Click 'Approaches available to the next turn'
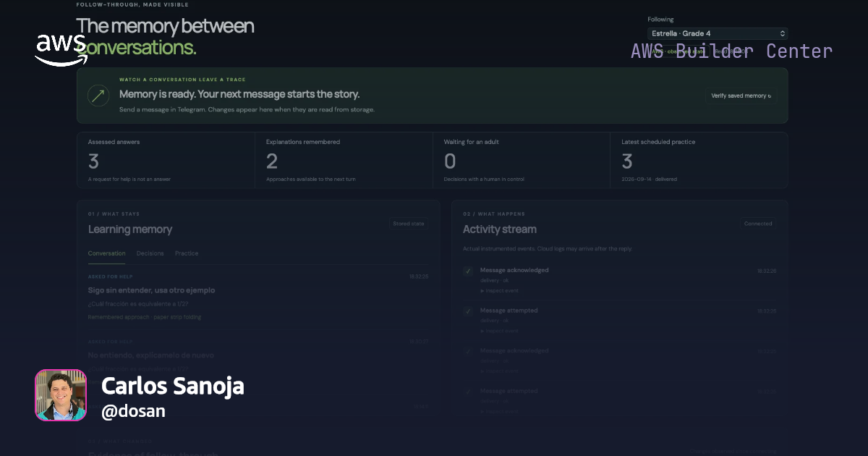The height and width of the screenshot is (456, 868). (311, 179)
